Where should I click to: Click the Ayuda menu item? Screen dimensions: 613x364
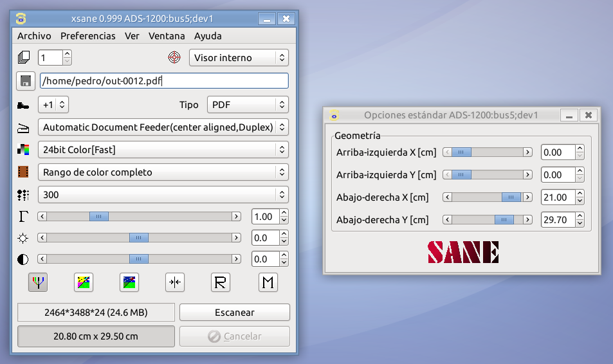[208, 36]
